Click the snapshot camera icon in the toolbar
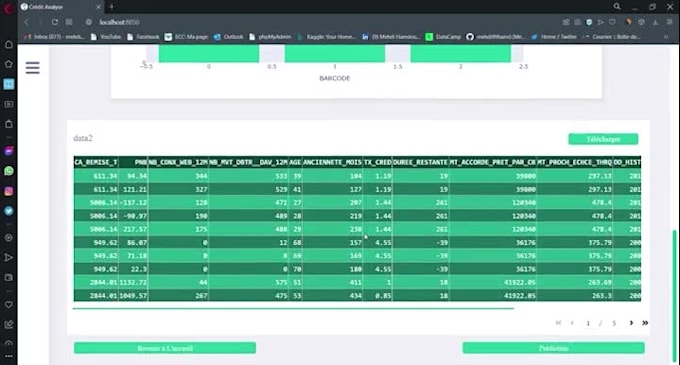 click(x=578, y=22)
